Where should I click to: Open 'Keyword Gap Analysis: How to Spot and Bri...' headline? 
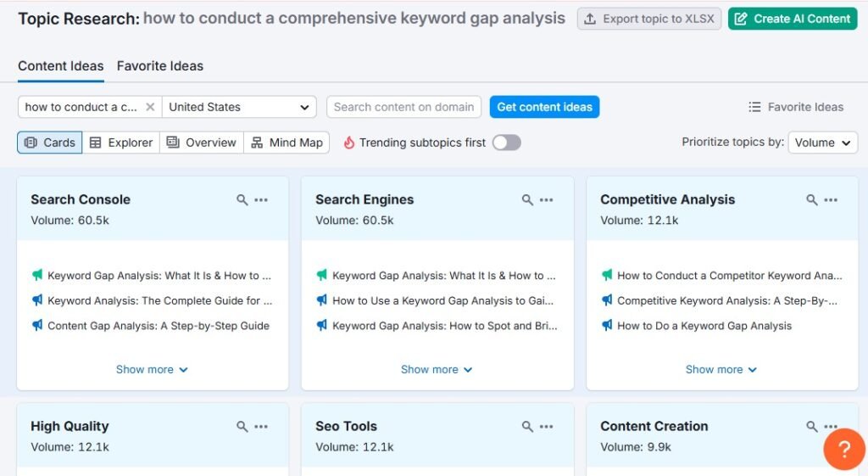point(444,326)
